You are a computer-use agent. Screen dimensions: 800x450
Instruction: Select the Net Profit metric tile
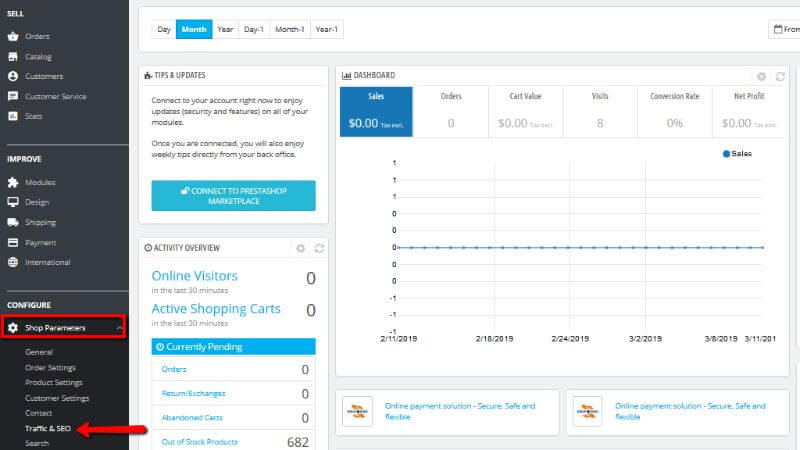(x=749, y=112)
